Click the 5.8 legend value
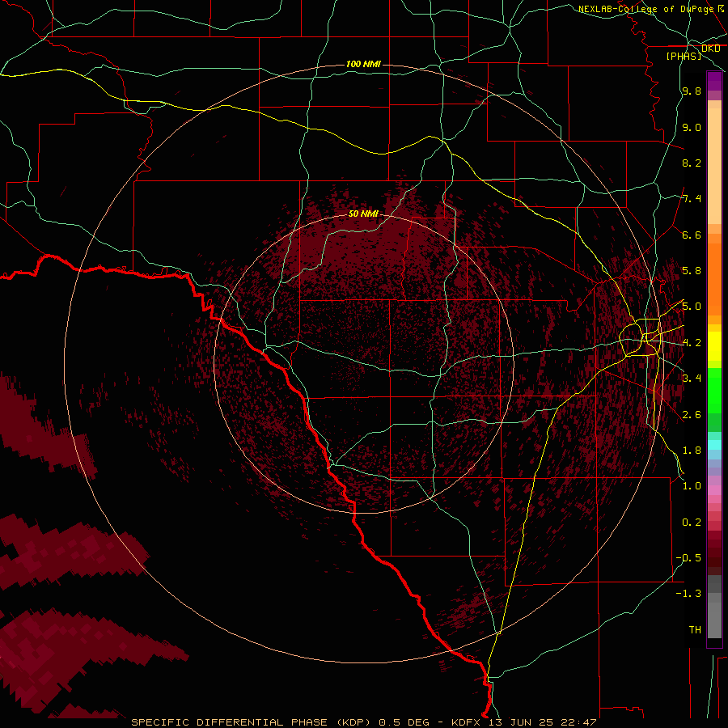The height and width of the screenshot is (728, 728). pos(692,271)
